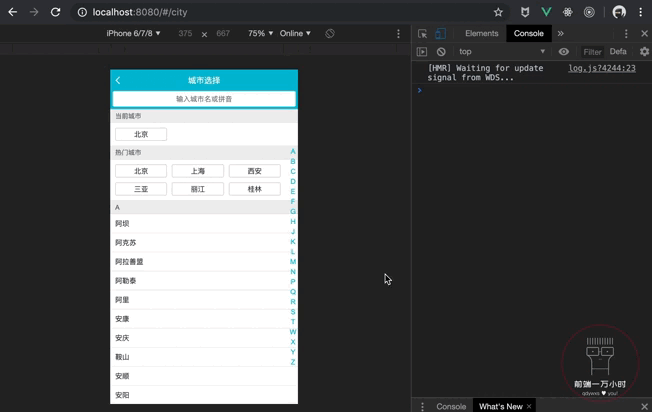Open Default levels dropdown
Viewport: 652px width, 412px height.
(x=618, y=52)
